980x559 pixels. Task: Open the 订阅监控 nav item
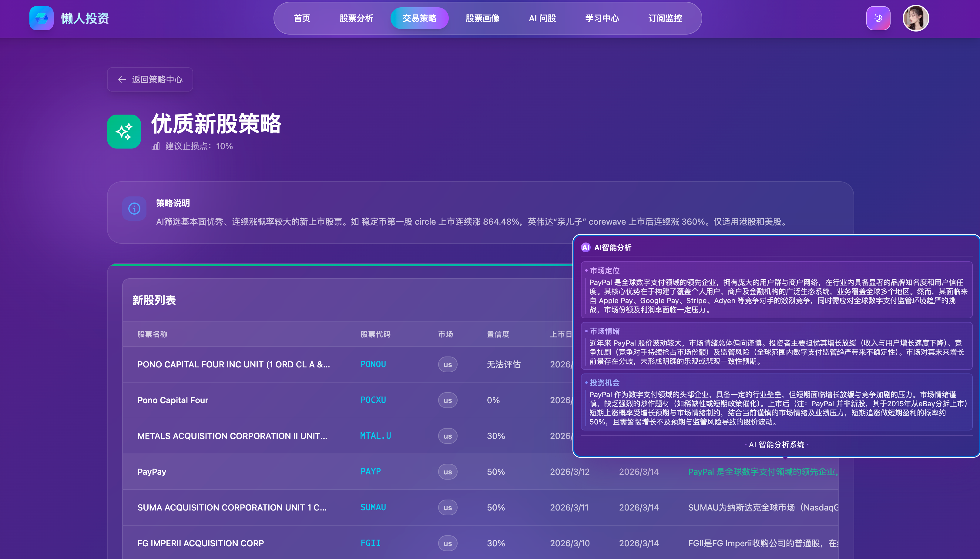tap(666, 18)
